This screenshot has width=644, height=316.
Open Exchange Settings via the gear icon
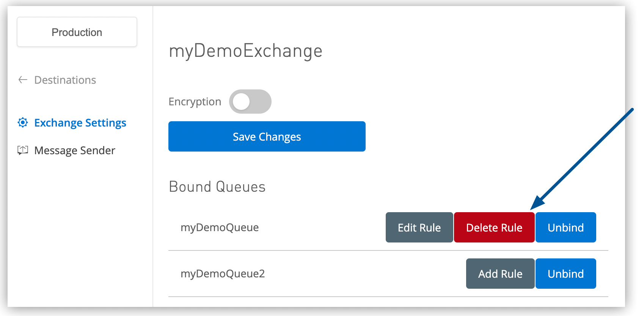coord(23,122)
